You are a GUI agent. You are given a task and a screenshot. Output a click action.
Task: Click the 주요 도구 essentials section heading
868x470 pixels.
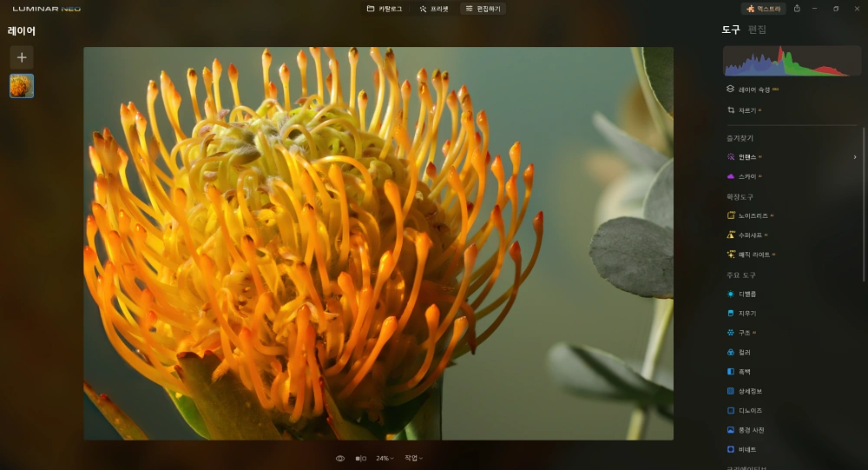[x=740, y=275]
